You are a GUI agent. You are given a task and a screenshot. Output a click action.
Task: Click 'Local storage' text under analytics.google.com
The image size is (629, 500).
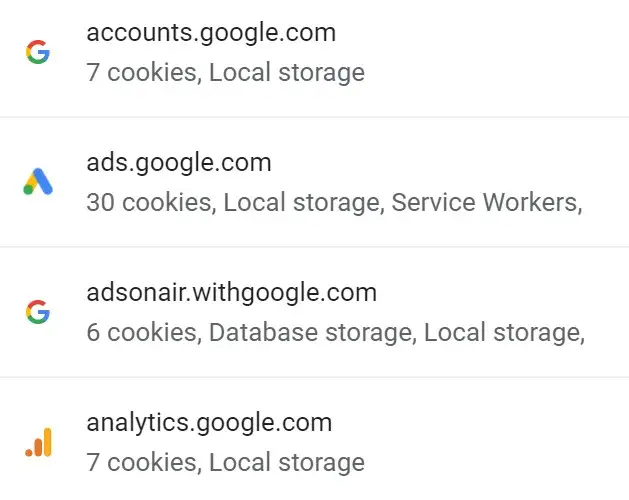(287, 462)
